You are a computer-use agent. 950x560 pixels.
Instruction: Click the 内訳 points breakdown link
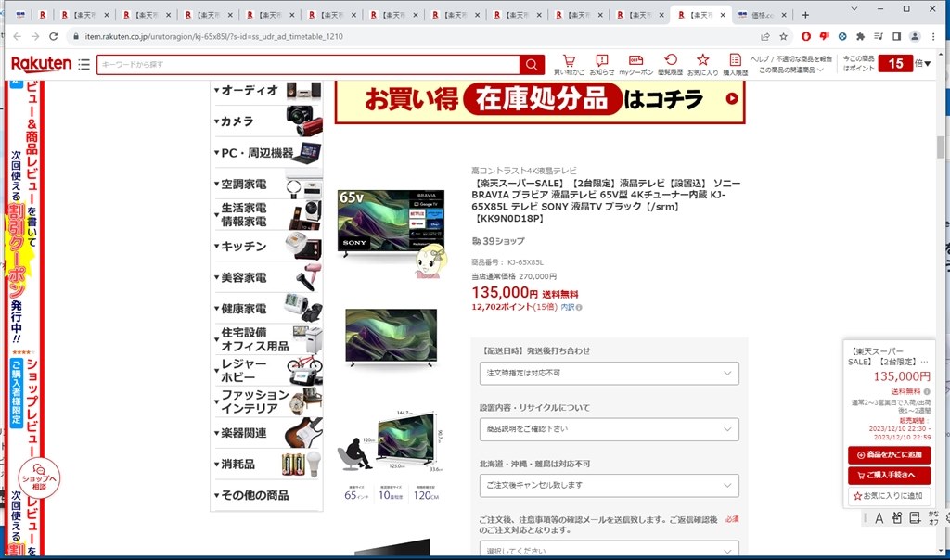[x=567, y=308]
